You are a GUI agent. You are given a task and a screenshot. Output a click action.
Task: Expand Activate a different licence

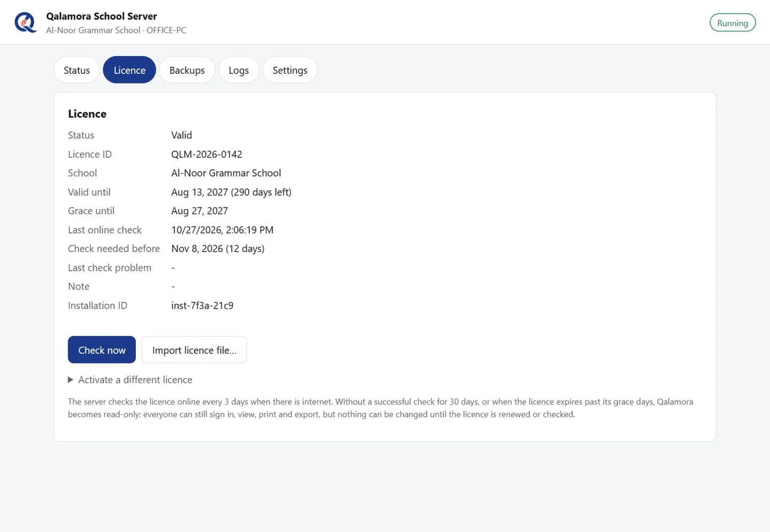pyautogui.click(x=130, y=380)
